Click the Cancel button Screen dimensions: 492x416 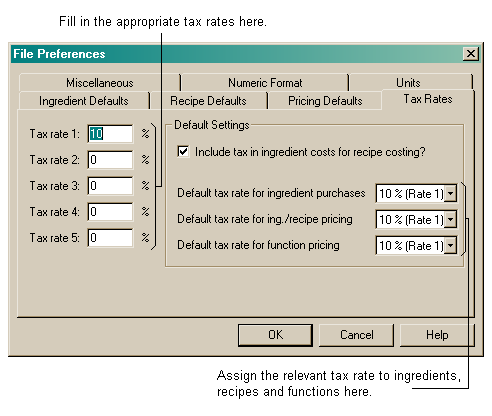click(x=356, y=335)
